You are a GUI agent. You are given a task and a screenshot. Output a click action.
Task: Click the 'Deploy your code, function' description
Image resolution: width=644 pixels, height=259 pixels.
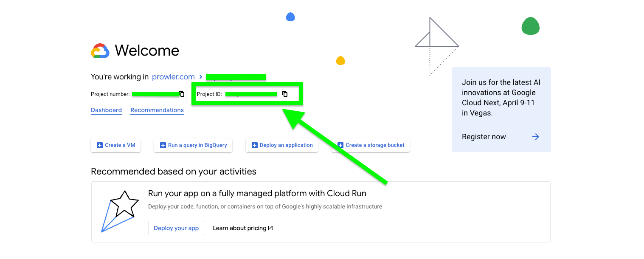(x=265, y=207)
